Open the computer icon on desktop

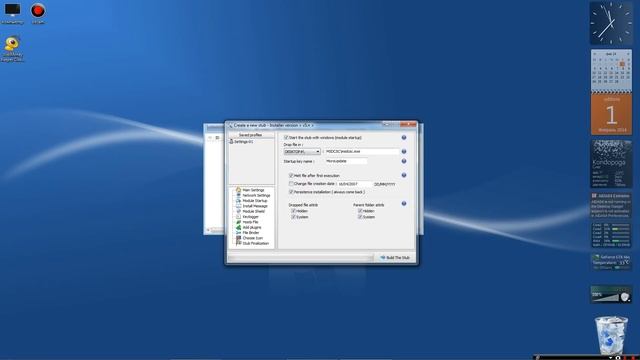pyautogui.click(x=12, y=13)
